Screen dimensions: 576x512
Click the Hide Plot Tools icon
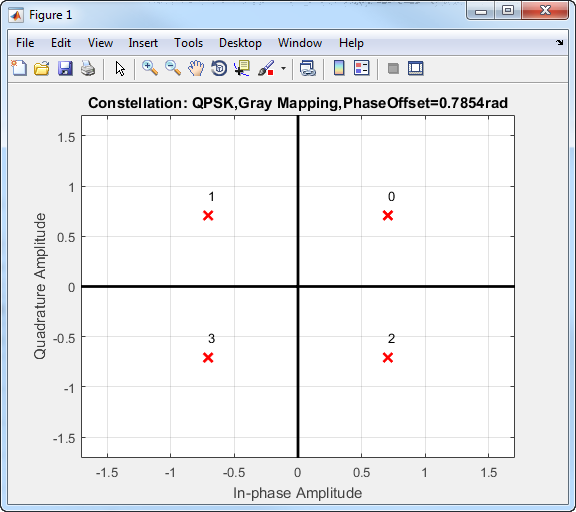pyautogui.click(x=393, y=68)
